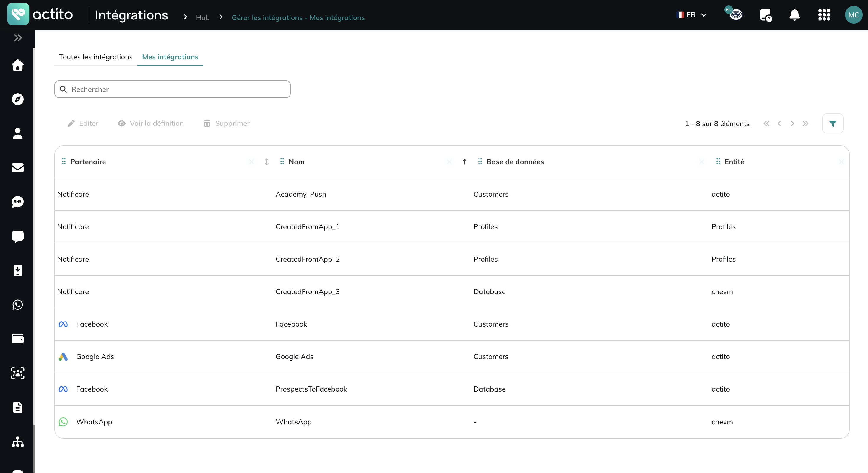
Task: Select the CreatedFromApp_2 row
Action: (451, 259)
